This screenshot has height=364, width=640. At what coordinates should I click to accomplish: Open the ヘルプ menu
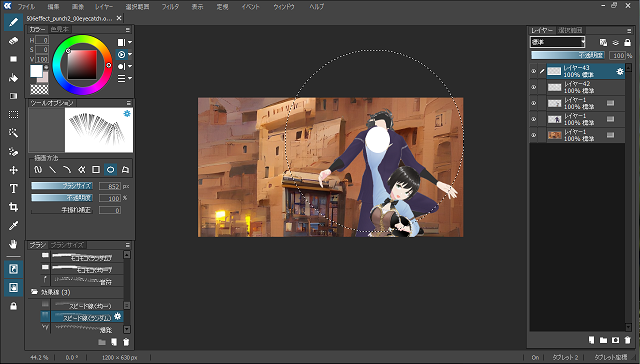[316, 7]
